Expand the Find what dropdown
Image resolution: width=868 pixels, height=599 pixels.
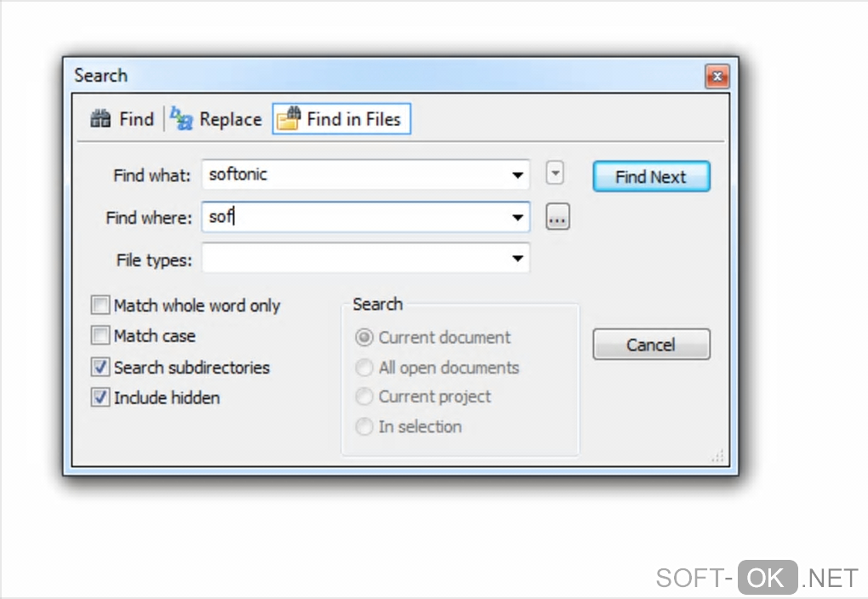point(517,175)
